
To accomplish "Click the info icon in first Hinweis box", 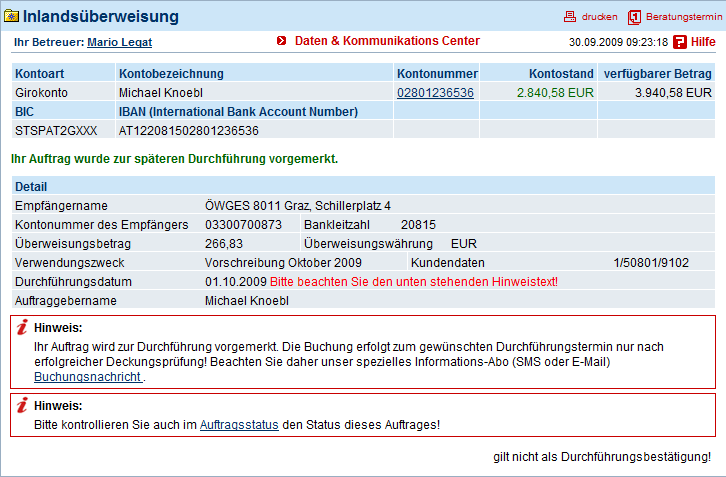I will click(22, 327).
